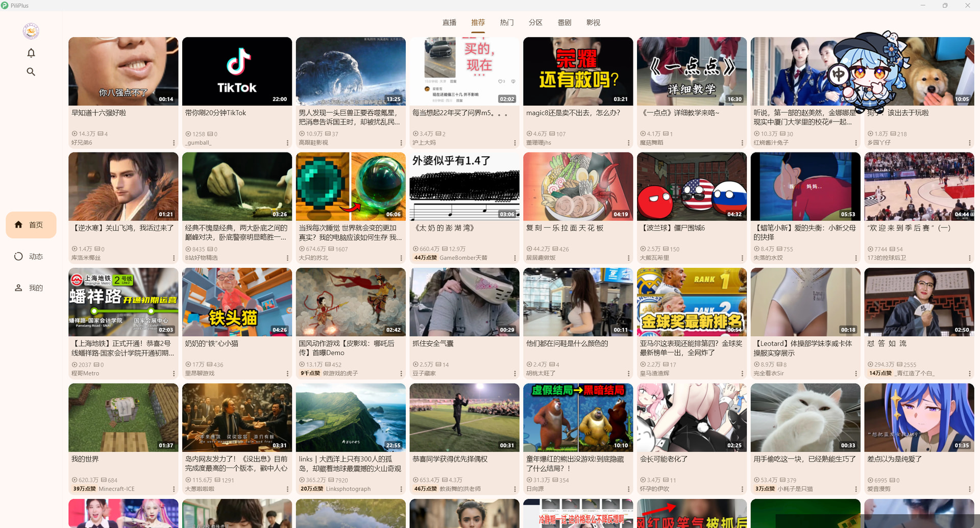Open video titled 奶奶的"铁"心小猫
The height and width of the screenshot is (528, 980).
click(x=212, y=344)
